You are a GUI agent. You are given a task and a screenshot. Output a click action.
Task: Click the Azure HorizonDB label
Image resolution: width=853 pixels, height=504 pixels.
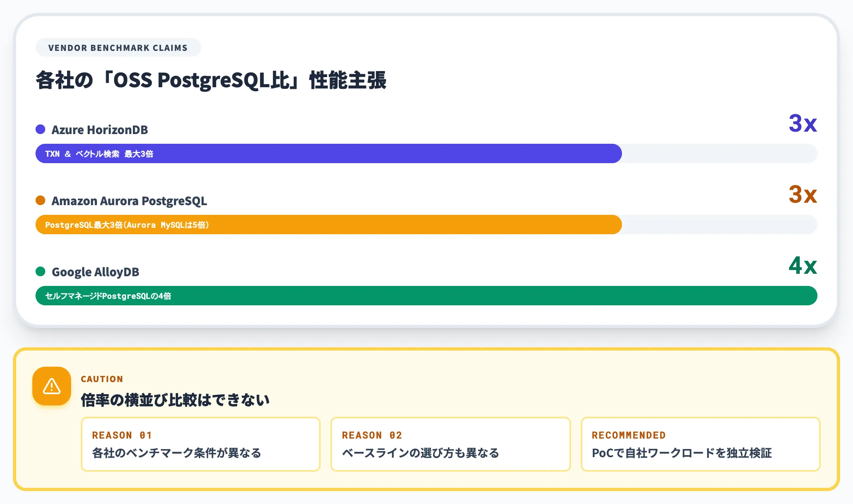coord(100,130)
